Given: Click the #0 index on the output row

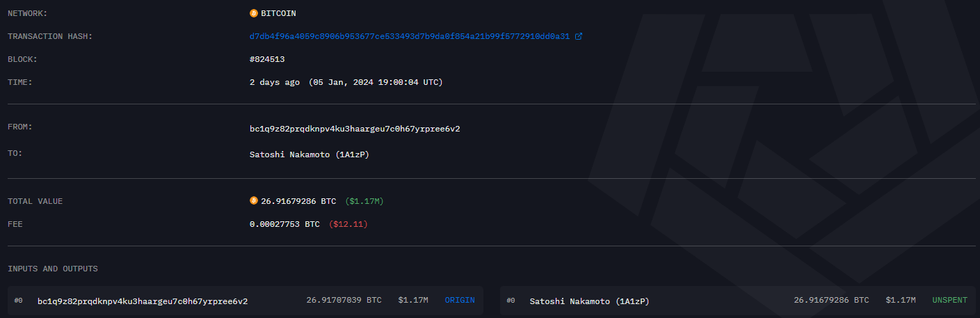Looking at the screenshot, I should (511, 301).
